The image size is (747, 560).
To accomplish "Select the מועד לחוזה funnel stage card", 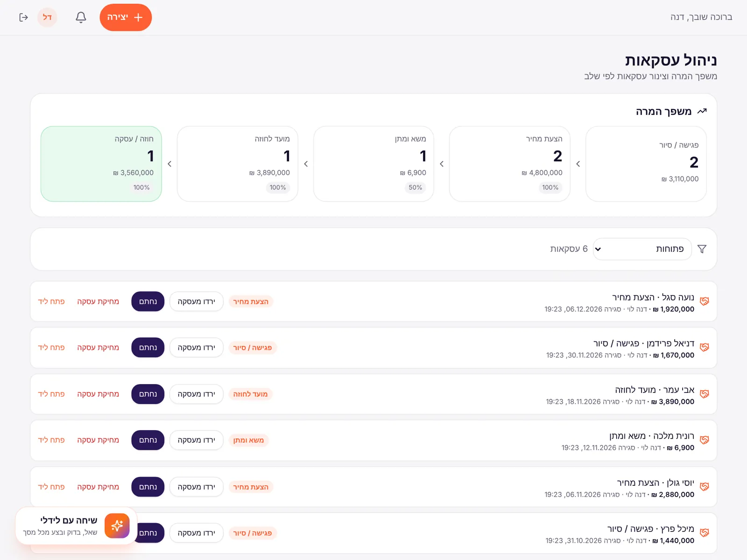I will point(238,164).
